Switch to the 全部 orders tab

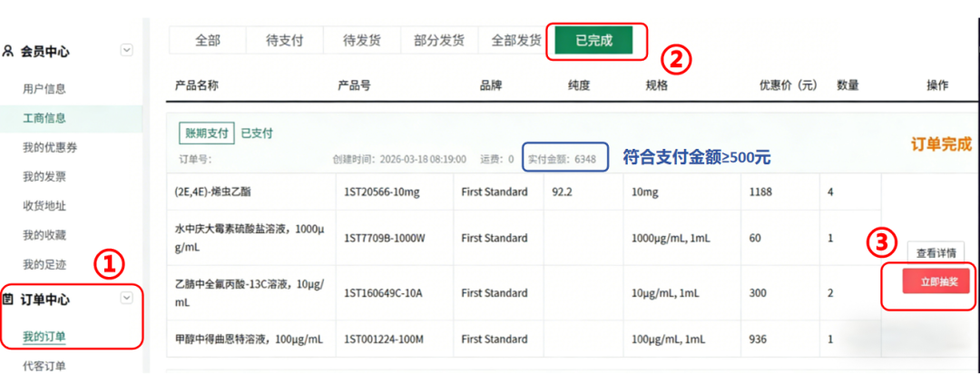[208, 41]
